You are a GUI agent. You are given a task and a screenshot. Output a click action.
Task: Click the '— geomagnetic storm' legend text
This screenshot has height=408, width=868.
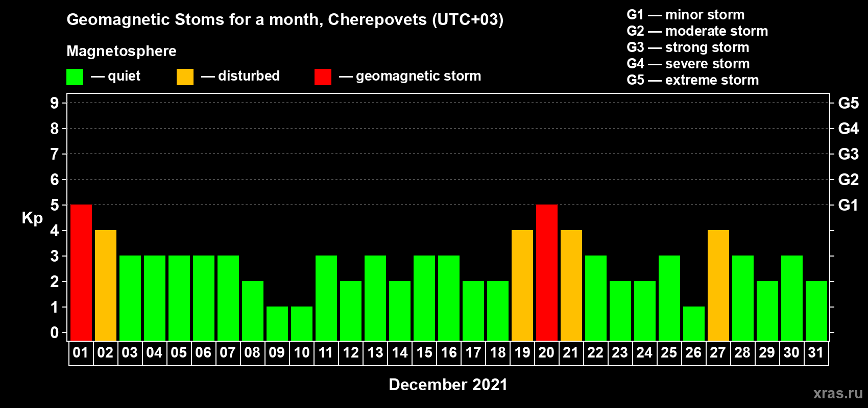tap(410, 76)
